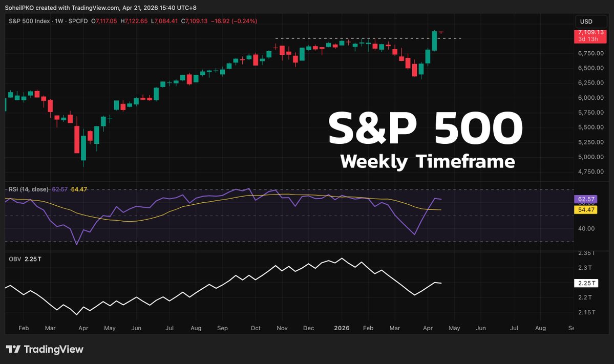Click the Oct label on time axis

pos(256,328)
